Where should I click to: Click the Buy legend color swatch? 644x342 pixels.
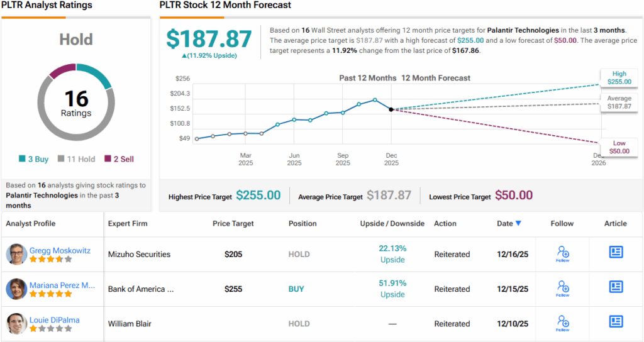click(x=23, y=159)
